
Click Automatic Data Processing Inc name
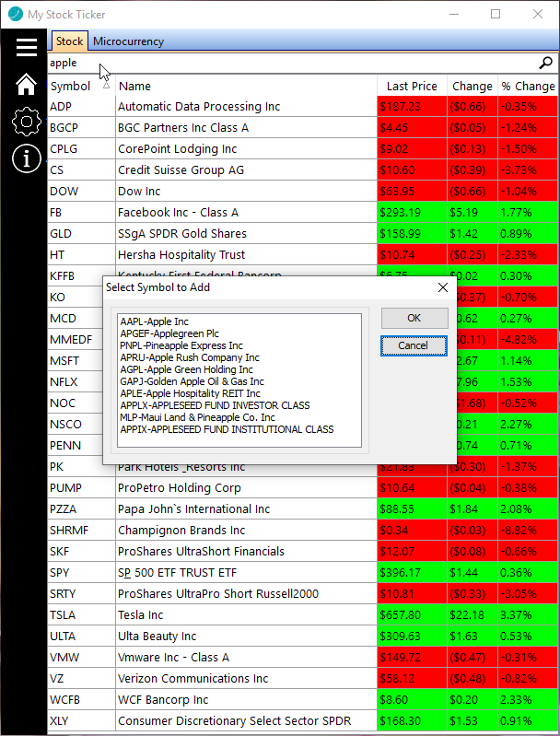click(x=247, y=107)
